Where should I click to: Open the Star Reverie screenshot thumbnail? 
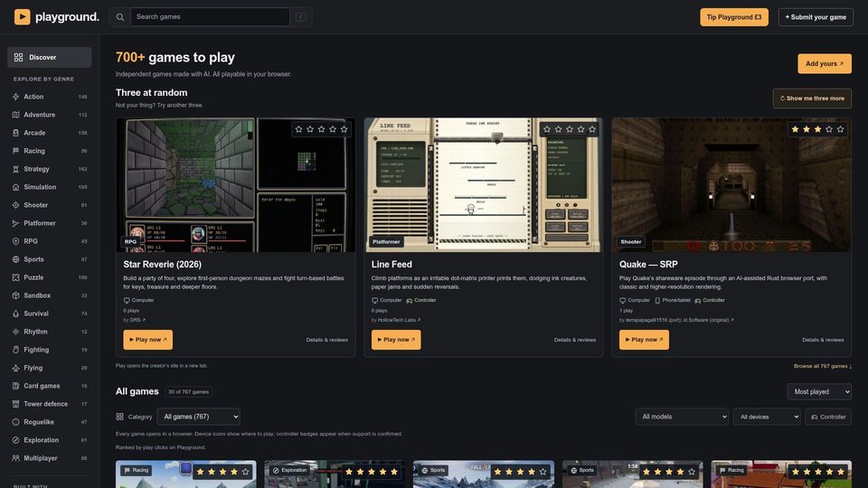[x=236, y=184]
